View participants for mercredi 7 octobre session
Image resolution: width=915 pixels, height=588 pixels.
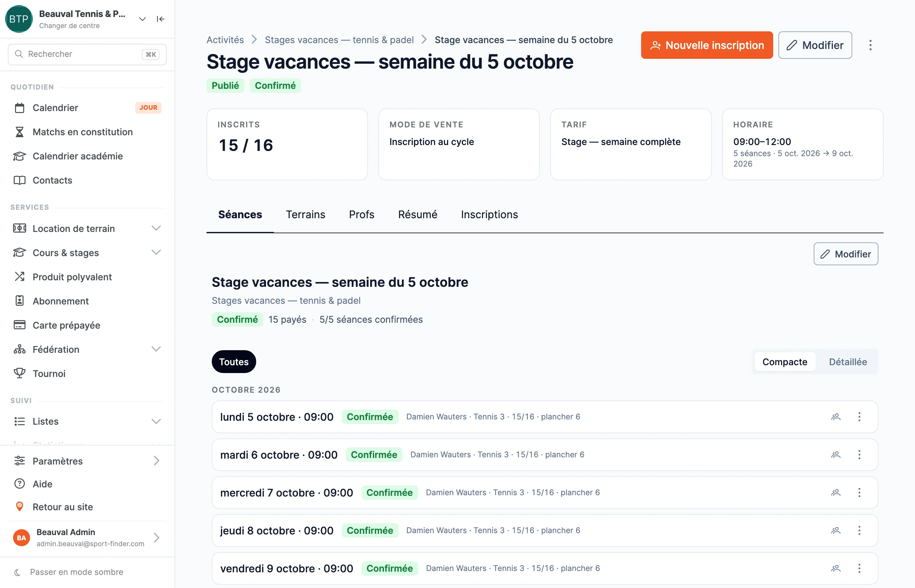click(836, 492)
